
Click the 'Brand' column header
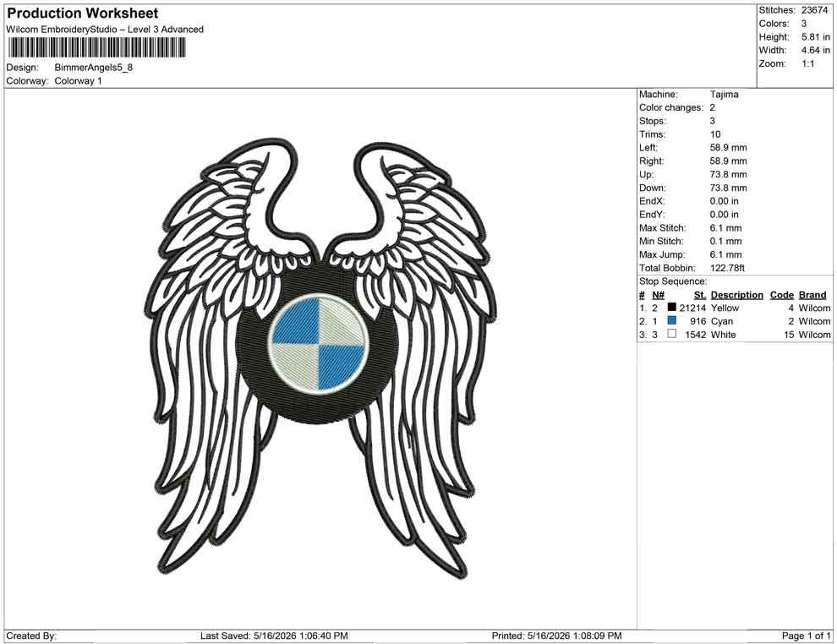812,295
